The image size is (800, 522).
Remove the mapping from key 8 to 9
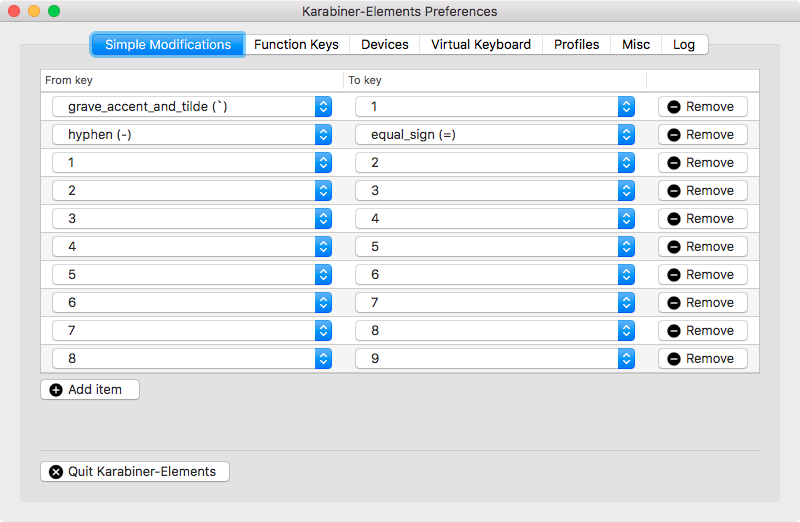(x=702, y=359)
